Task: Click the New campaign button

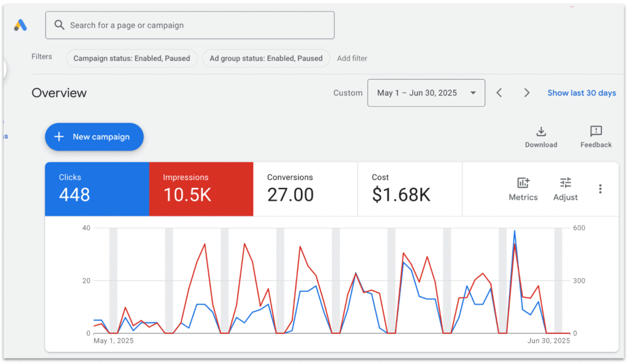Action: tap(94, 137)
